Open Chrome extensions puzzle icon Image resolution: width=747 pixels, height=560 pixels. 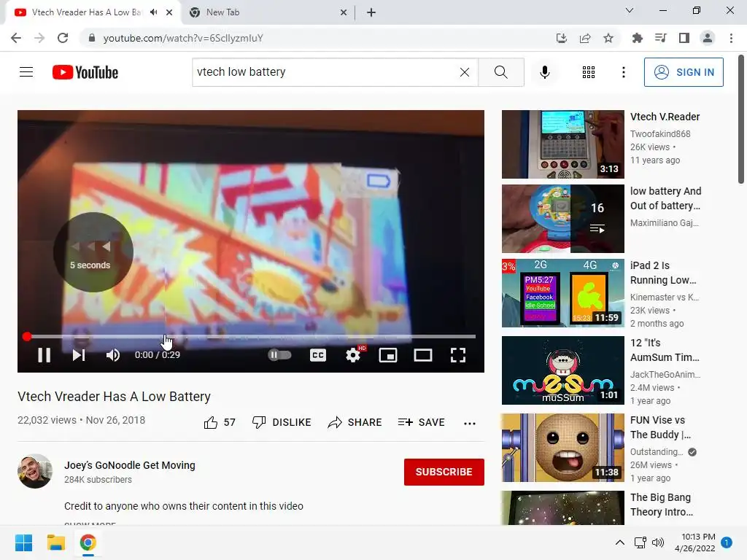point(637,38)
